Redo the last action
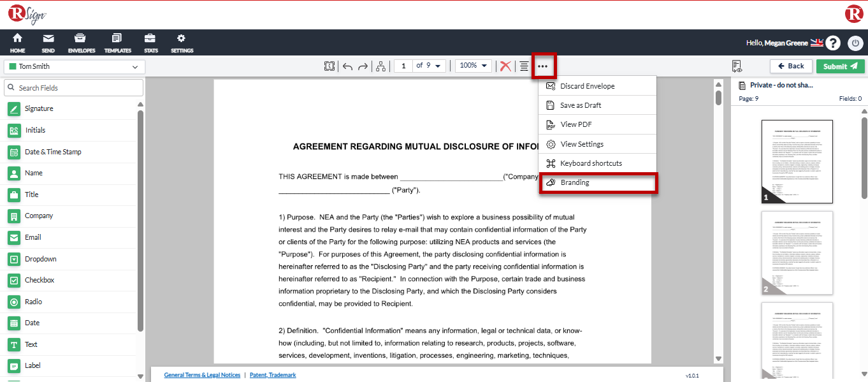Screen dimensions: 868x382 (363, 66)
